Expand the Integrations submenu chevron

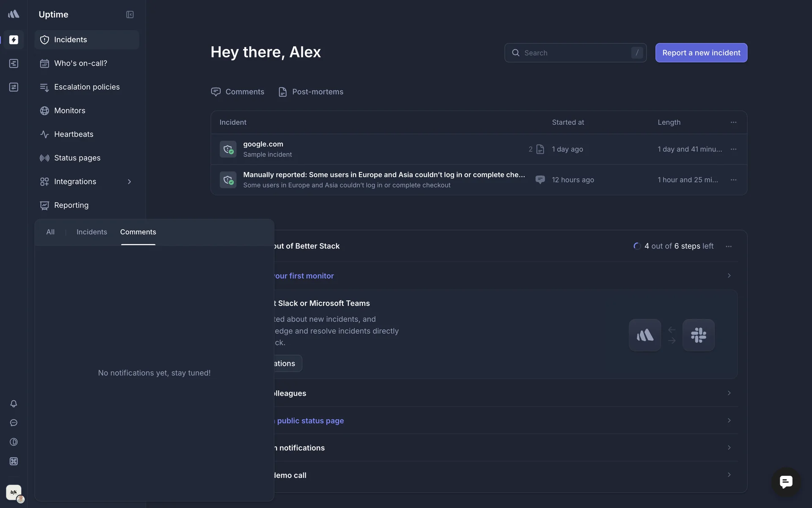click(x=129, y=182)
